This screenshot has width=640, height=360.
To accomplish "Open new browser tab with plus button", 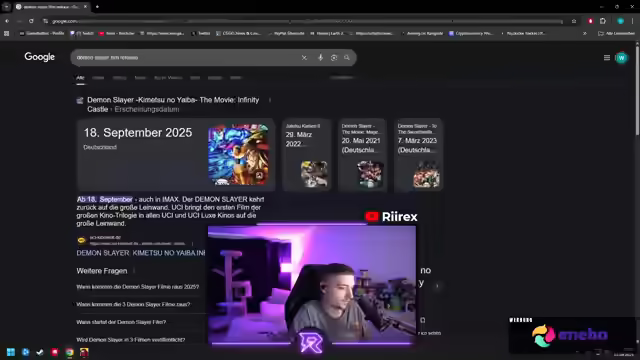I will [97, 7].
